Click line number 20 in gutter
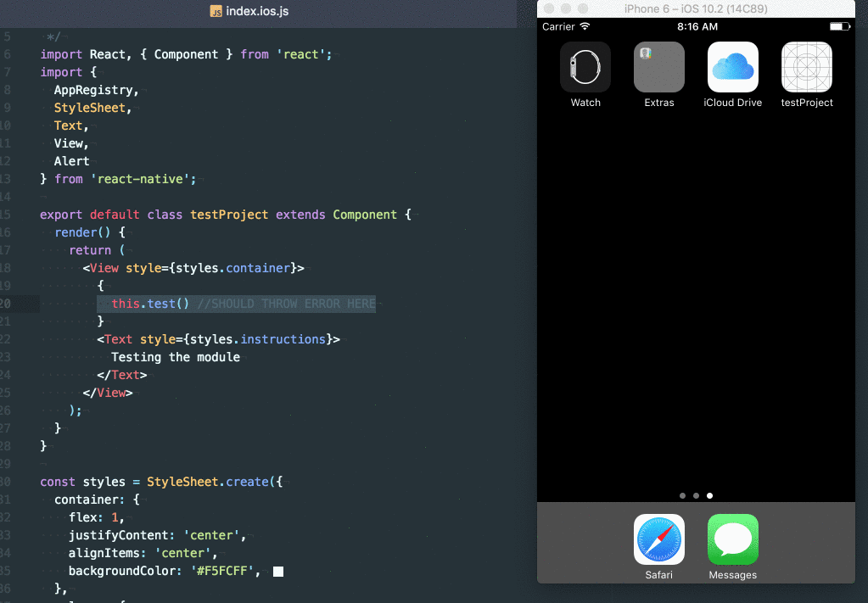 click(x=6, y=304)
